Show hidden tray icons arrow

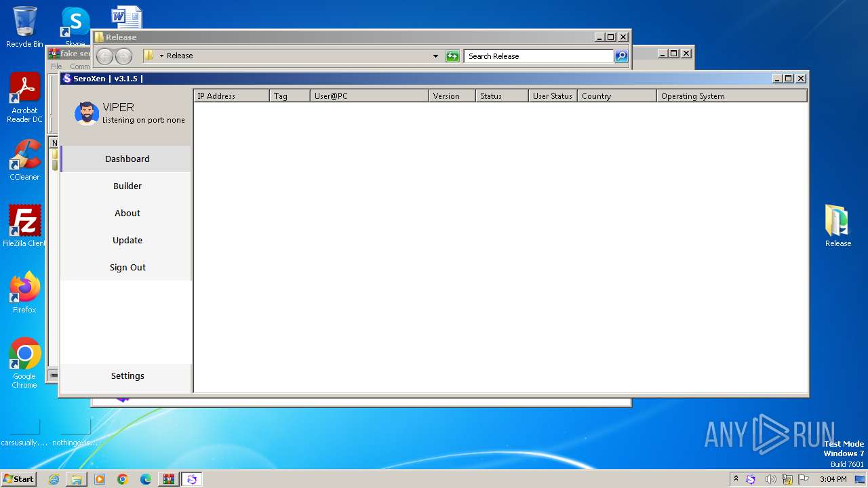(736, 479)
